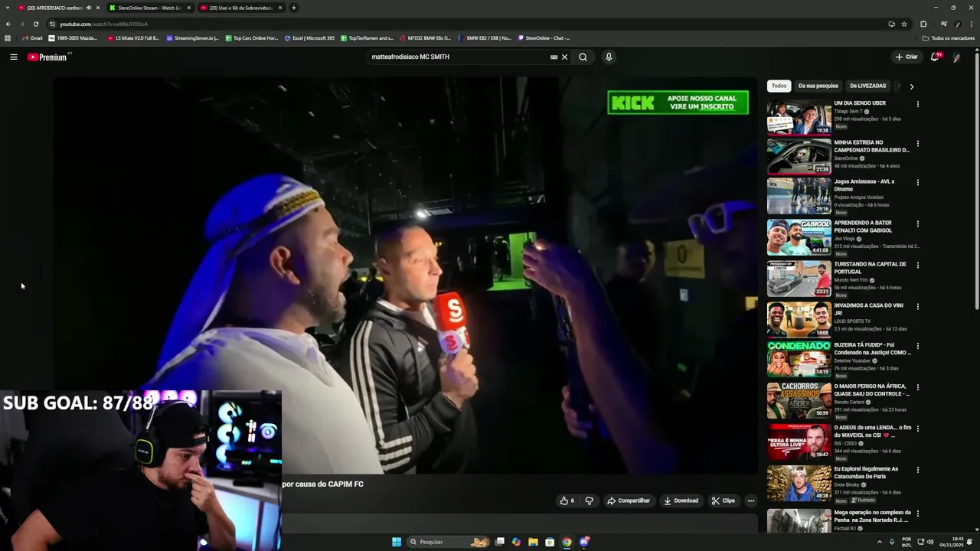980x551 pixels.
Task: Bookmark this page with star icon
Action: coord(904,24)
